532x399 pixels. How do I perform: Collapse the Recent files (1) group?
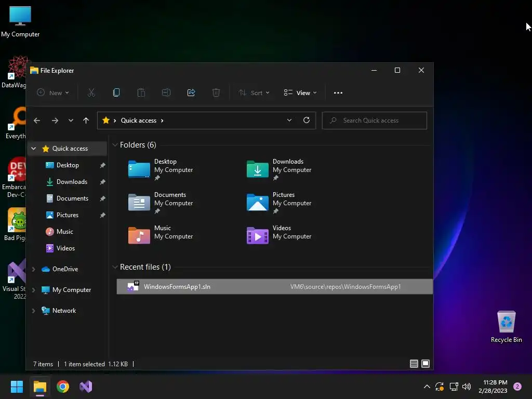point(115,267)
